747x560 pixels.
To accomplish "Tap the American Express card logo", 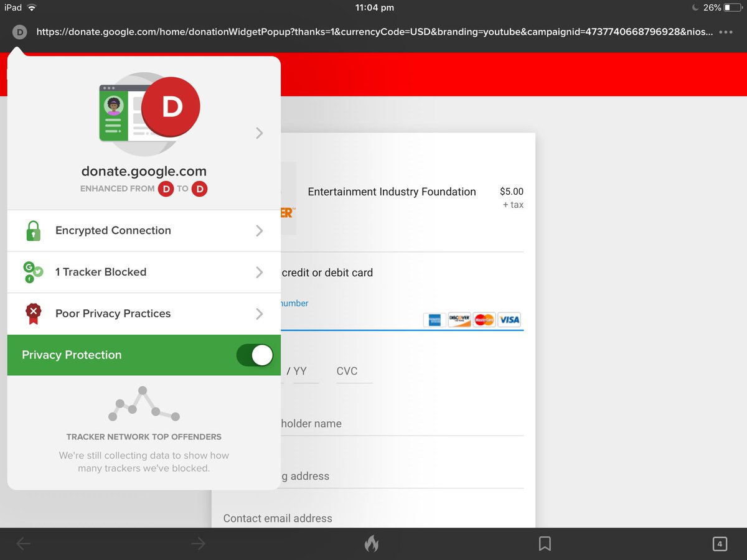I will pyautogui.click(x=435, y=320).
